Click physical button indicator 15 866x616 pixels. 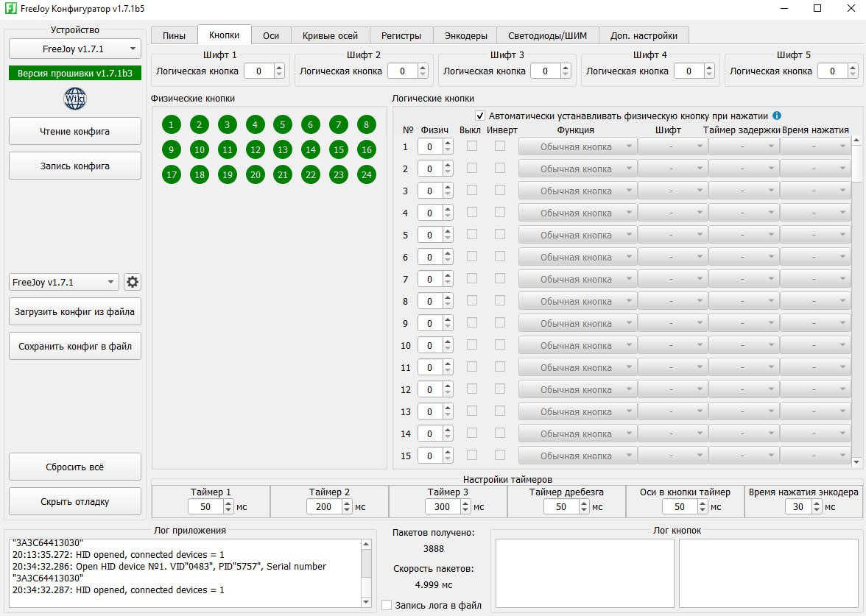339,149
